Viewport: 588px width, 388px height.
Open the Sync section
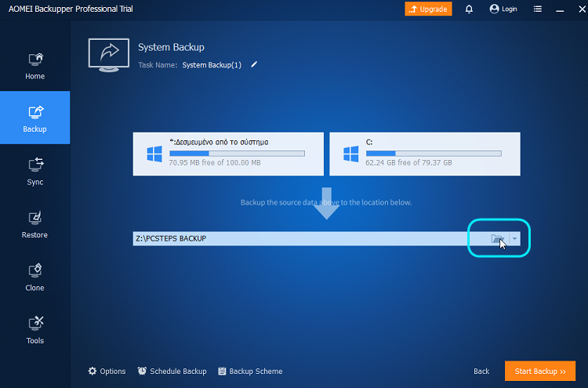click(x=34, y=172)
